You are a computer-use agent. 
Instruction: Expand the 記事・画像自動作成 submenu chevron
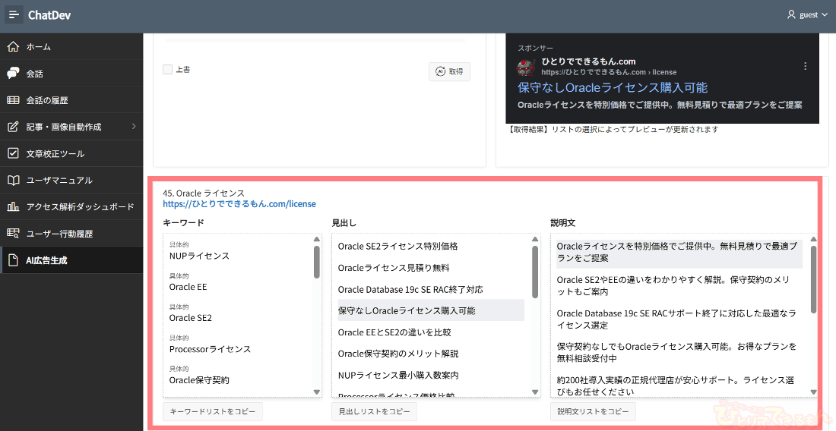click(x=133, y=127)
